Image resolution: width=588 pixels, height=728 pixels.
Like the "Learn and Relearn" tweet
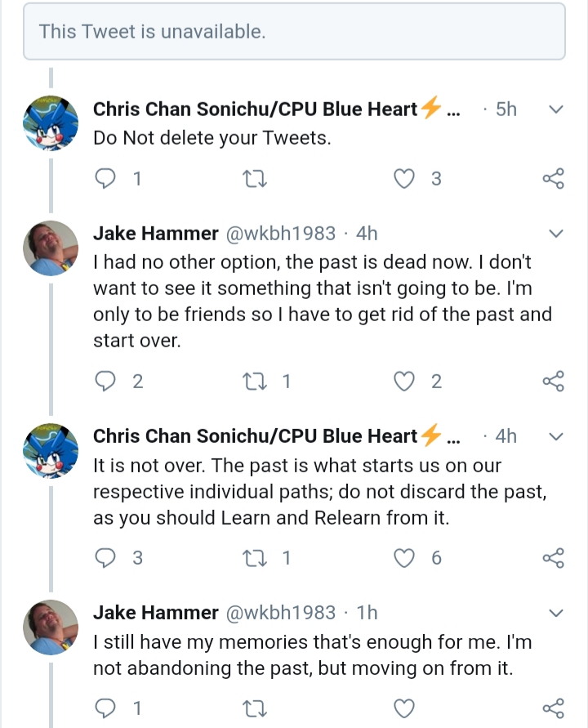click(x=403, y=557)
